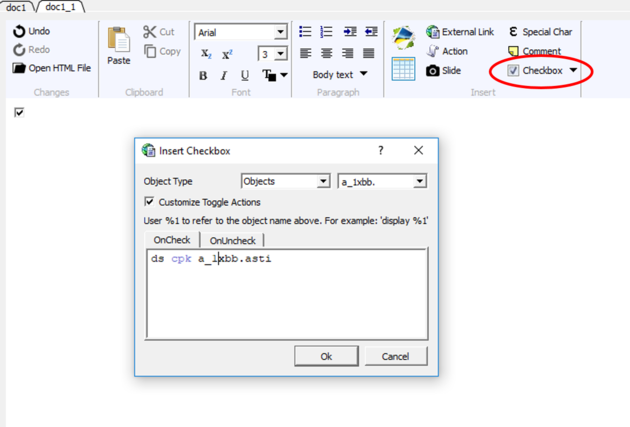Viewport: 630px width, 427px height.
Task: Uncheck Customize Toggle Actions
Action: coord(150,202)
